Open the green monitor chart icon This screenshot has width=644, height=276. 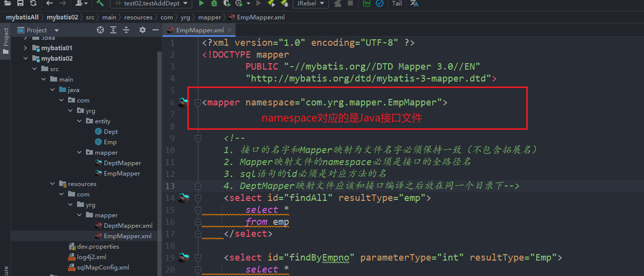point(367,3)
